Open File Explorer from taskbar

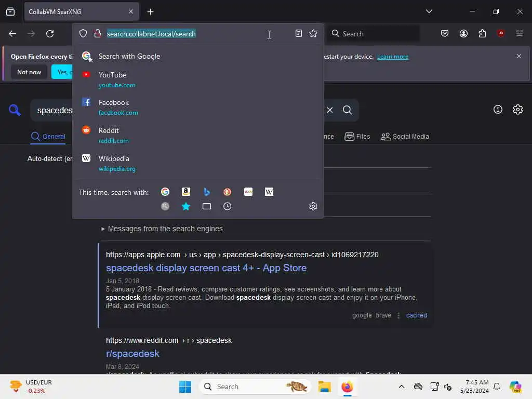(324, 387)
